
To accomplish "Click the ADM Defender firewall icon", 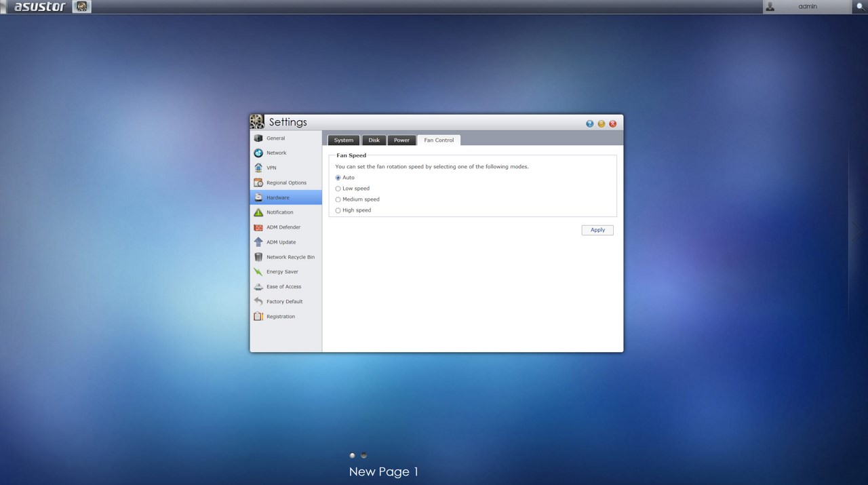I will coord(258,227).
